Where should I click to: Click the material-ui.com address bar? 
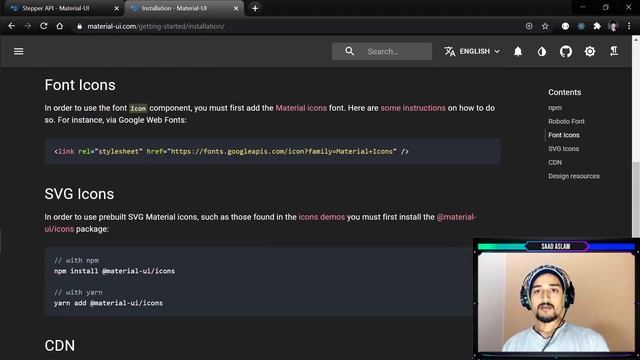coord(156,27)
